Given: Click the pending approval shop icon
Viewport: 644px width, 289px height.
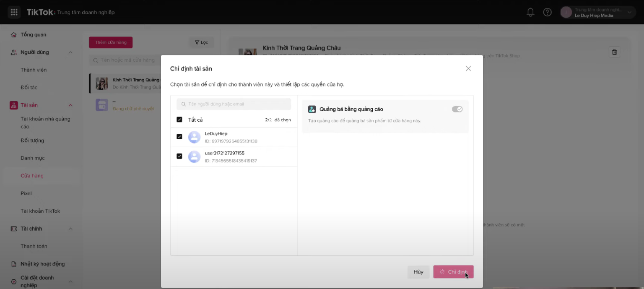Looking at the screenshot, I should [102, 105].
